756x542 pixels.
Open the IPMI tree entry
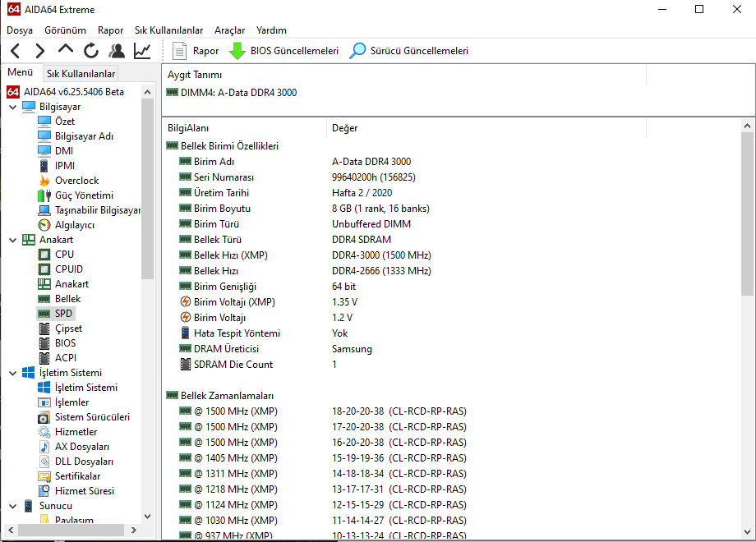(x=57, y=166)
